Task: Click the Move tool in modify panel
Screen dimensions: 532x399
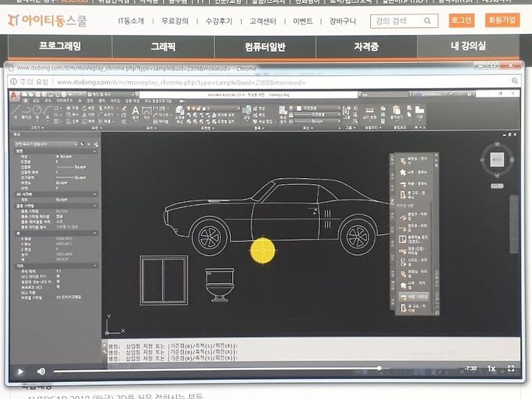Action: (x=72, y=108)
